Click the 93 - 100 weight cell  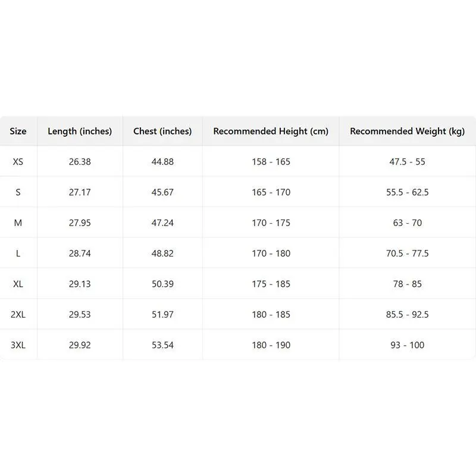tap(407, 345)
